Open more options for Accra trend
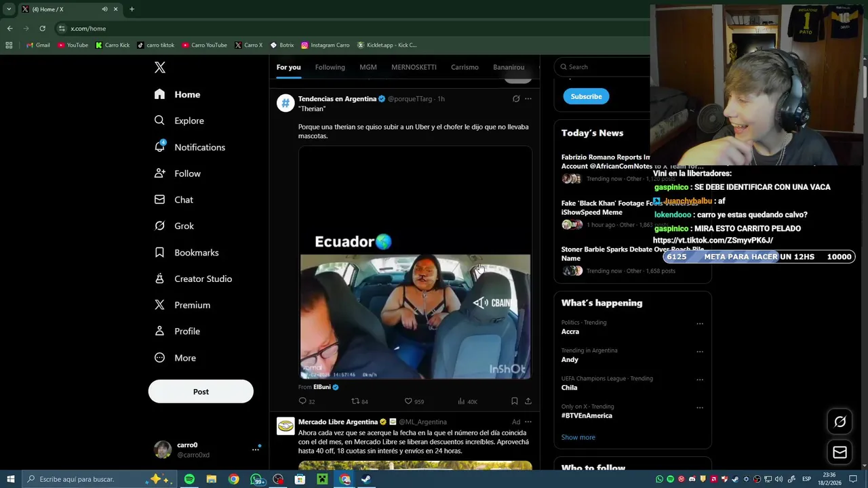The image size is (868, 488). click(x=700, y=323)
